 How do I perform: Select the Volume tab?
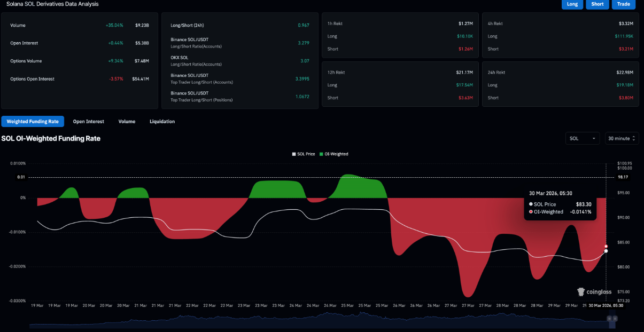click(x=127, y=121)
